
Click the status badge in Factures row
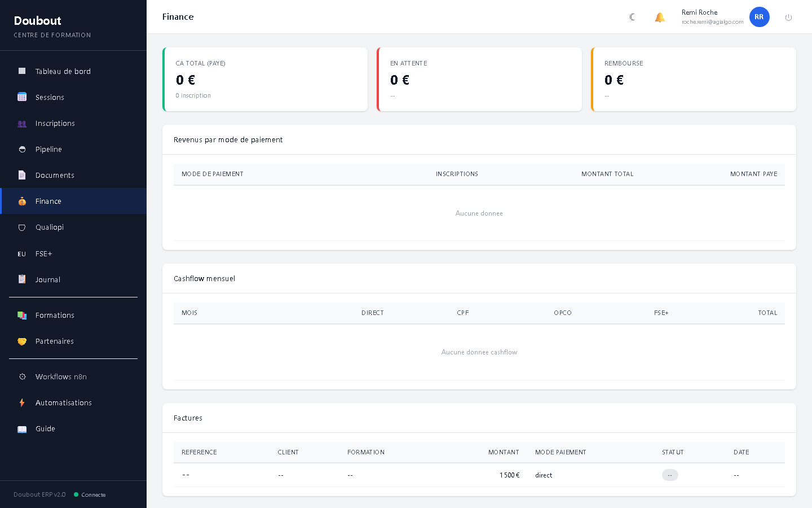[x=670, y=475]
